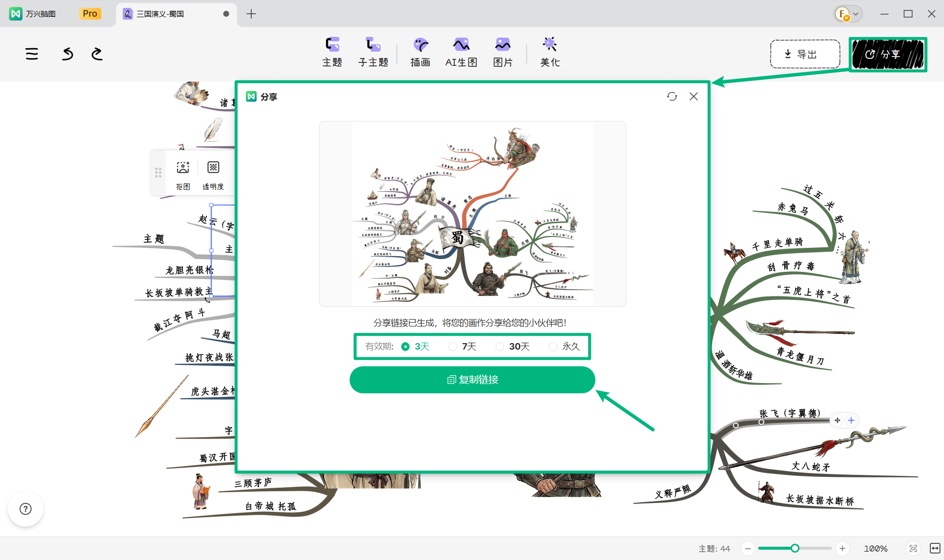Undo the last action
944x560 pixels.
(x=68, y=54)
